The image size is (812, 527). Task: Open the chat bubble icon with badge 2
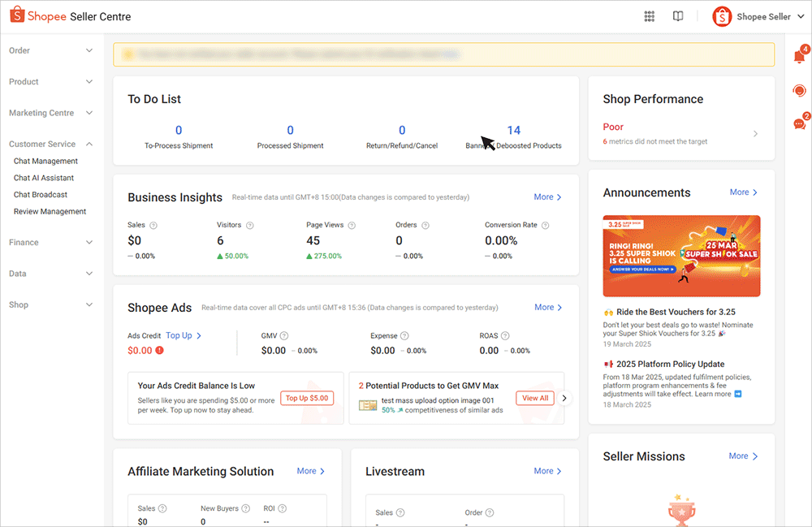click(x=800, y=123)
